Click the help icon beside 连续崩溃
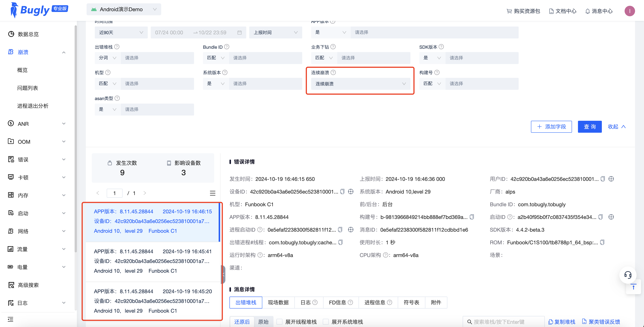Viewport: 644px width, 327px height. point(333,72)
